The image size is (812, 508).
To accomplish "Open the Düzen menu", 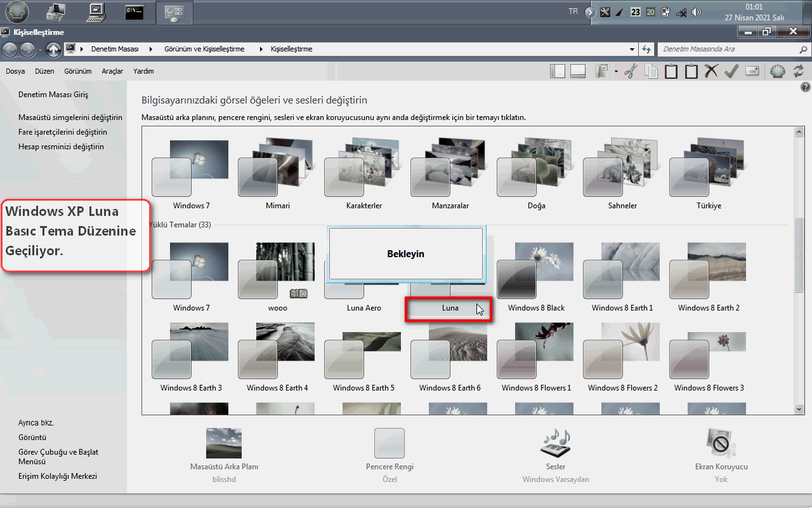I will [x=44, y=71].
